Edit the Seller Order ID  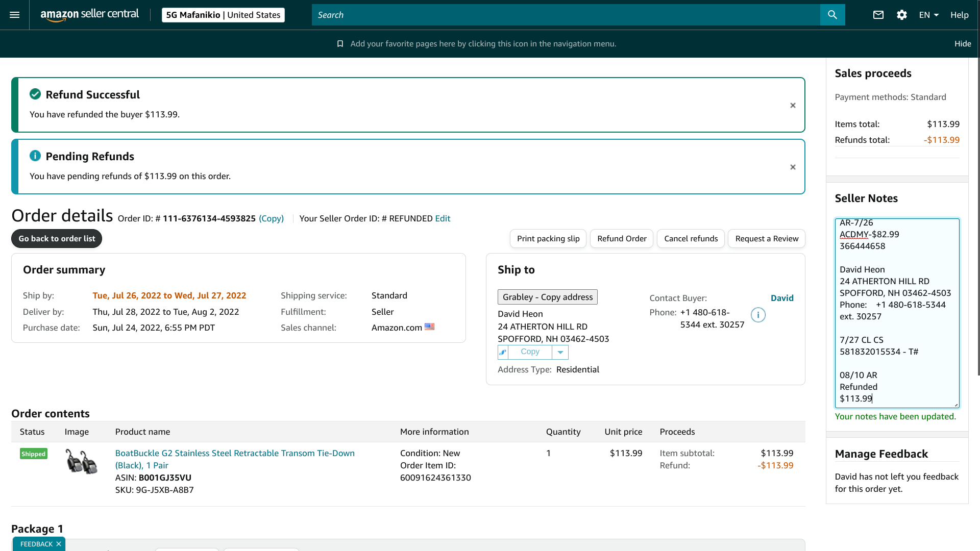pyautogui.click(x=443, y=218)
